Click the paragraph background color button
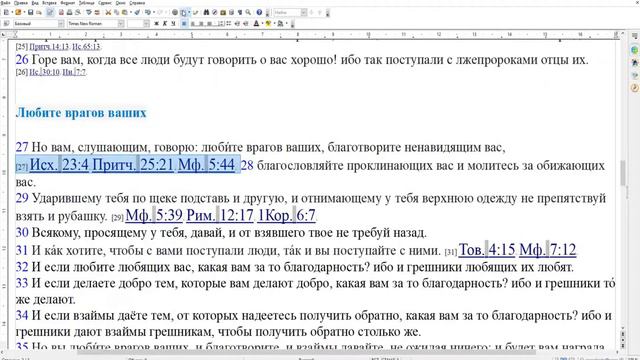The height and width of the screenshot is (360, 640). [x=280, y=24]
